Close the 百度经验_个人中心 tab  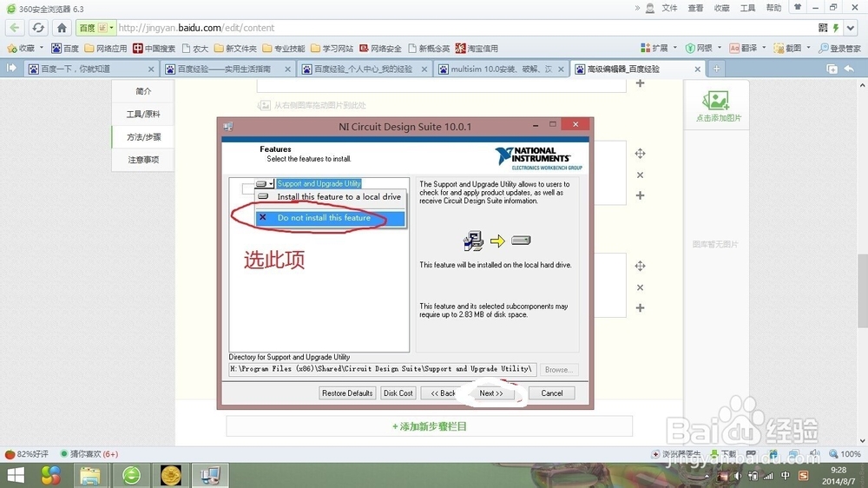tap(424, 69)
